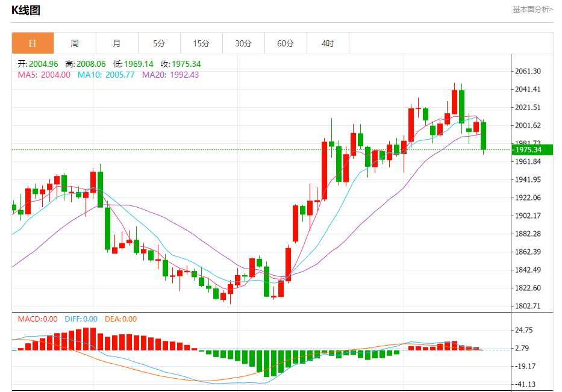Open the 60分 interval tab
The width and height of the screenshot is (562, 392).
tap(286, 43)
